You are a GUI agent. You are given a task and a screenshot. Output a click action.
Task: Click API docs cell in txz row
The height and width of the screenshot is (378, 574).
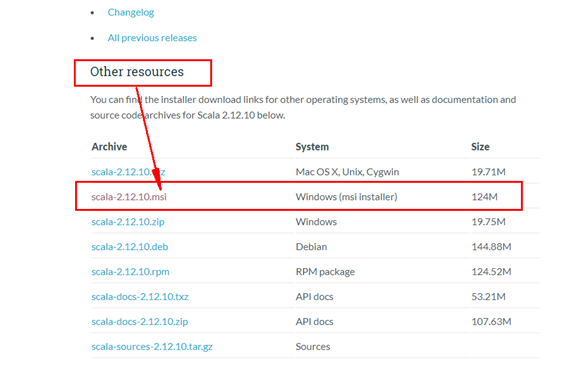(x=314, y=296)
